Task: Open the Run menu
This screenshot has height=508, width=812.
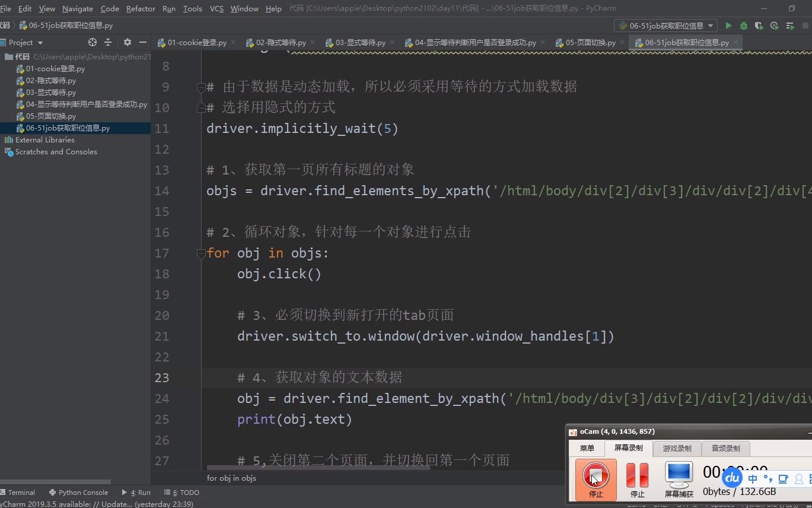Action: click(x=168, y=8)
